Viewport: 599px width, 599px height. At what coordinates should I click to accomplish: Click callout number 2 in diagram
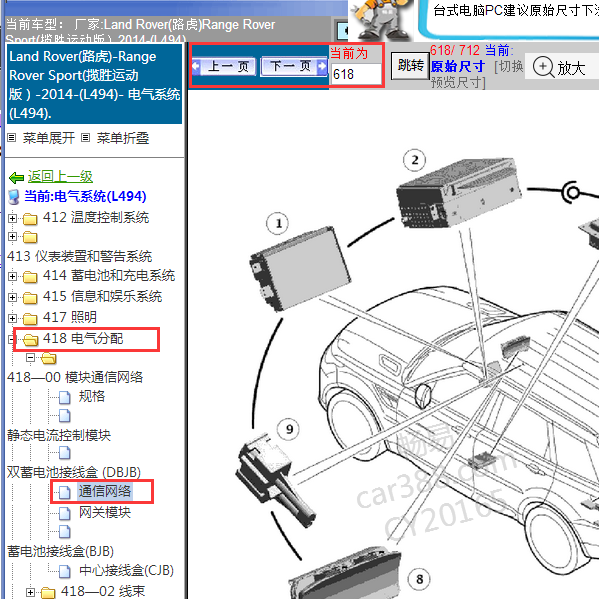415,160
